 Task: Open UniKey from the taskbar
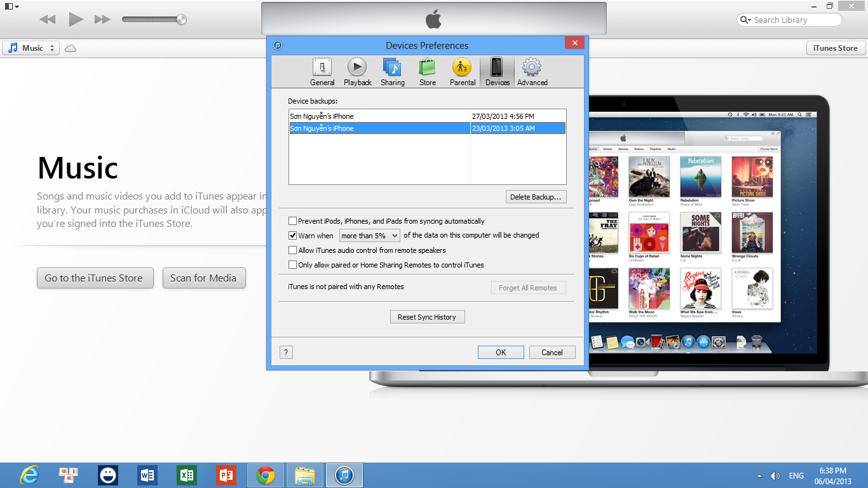69,475
